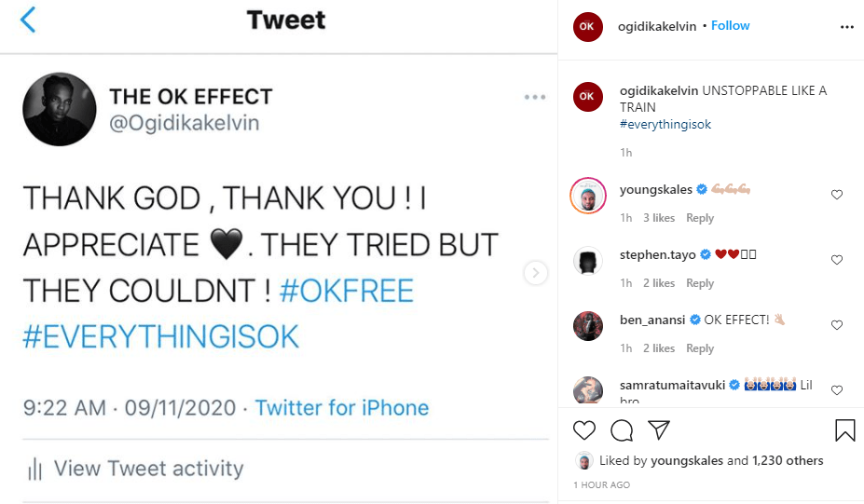Reply to ben_anansi comment
This screenshot has height=504, width=864.
[700, 348]
